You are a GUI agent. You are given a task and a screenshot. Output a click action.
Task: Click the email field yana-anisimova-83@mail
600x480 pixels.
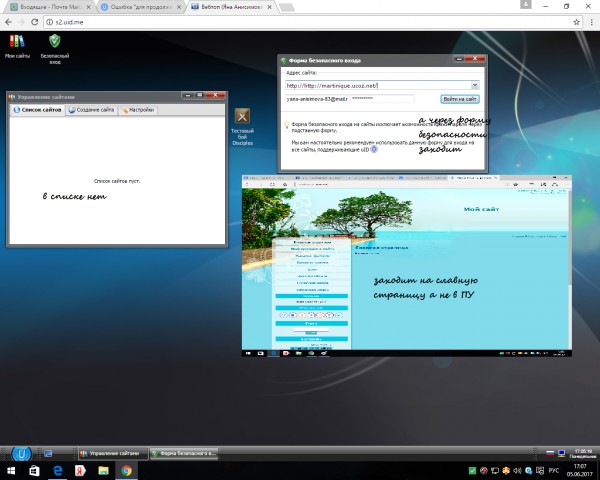(x=317, y=99)
